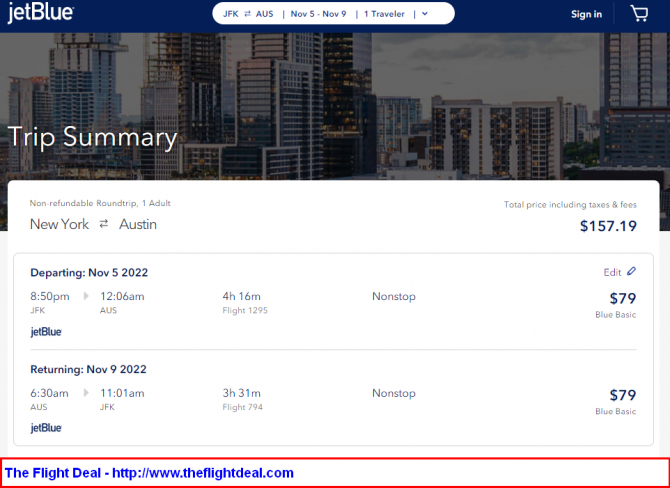
Task: Click return departure time 6:30am
Action: pyautogui.click(x=49, y=393)
